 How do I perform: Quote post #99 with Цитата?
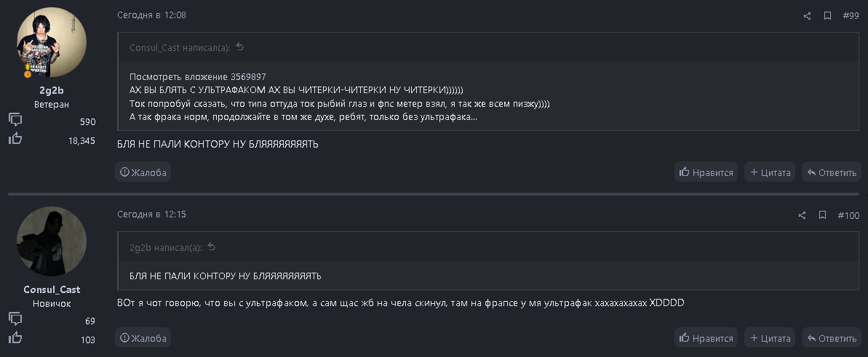[771, 172]
